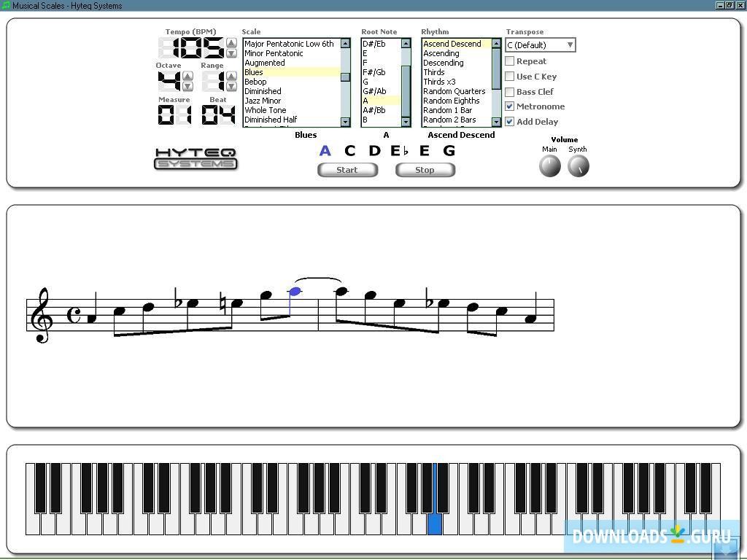
Task: Increase the Range using its up arrow
Action: 231,76
